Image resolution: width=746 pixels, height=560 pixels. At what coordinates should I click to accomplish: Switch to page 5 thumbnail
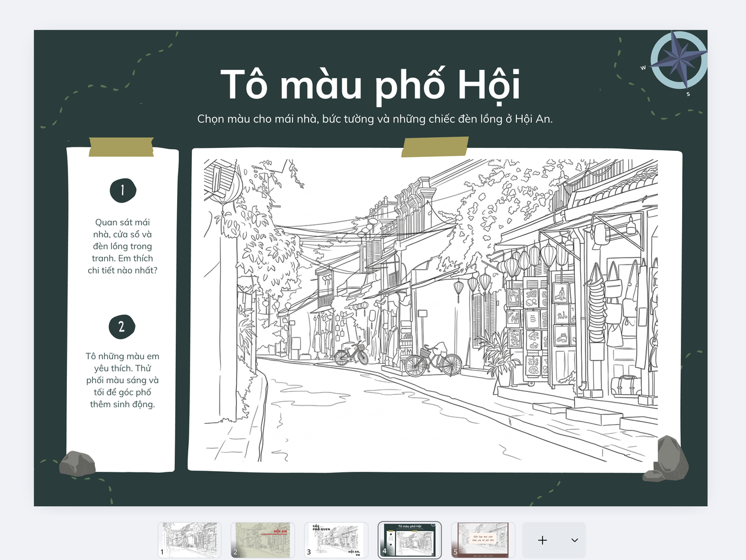pyautogui.click(x=483, y=540)
